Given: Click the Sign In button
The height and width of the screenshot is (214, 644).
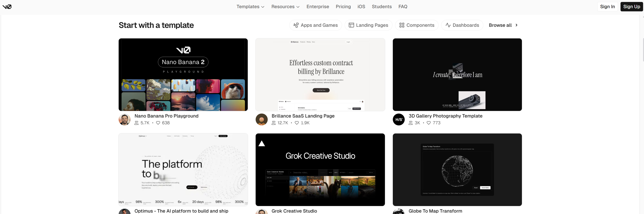Looking at the screenshot, I should point(607,7).
